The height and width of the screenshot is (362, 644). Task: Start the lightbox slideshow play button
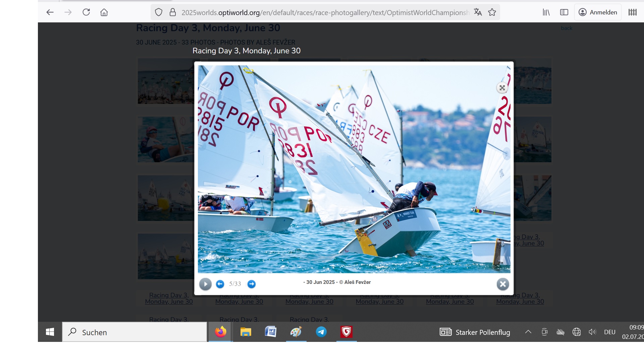pyautogui.click(x=205, y=284)
